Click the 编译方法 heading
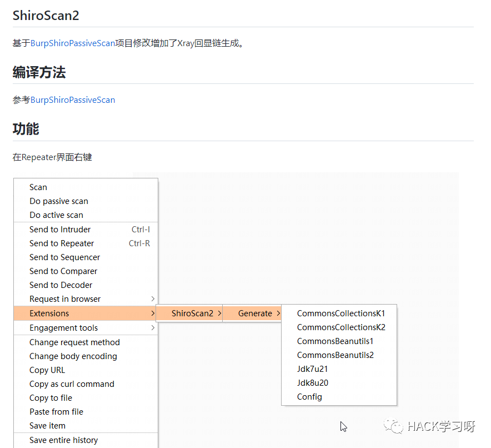 (39, 72)
